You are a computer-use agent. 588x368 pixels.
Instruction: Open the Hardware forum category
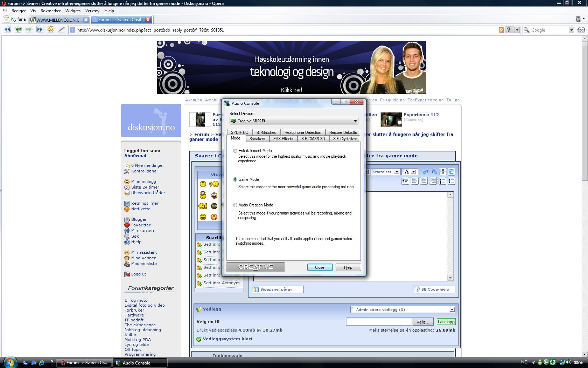point(134,315)
